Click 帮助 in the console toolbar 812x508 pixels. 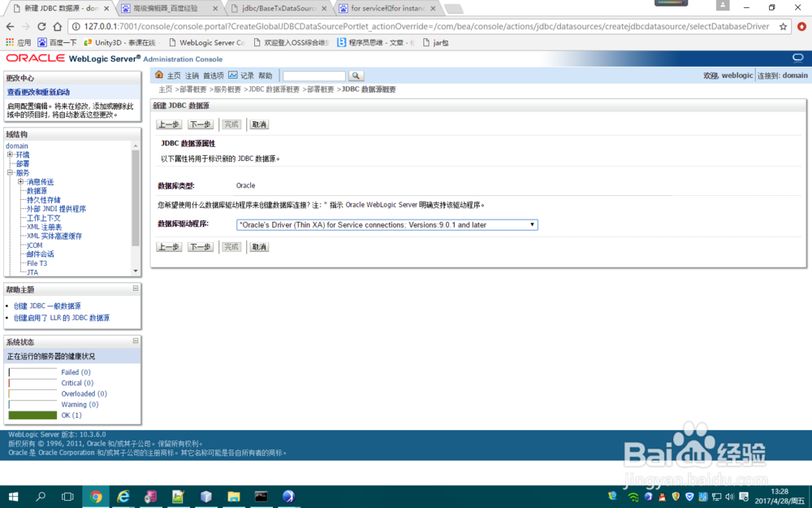[266, 76]
